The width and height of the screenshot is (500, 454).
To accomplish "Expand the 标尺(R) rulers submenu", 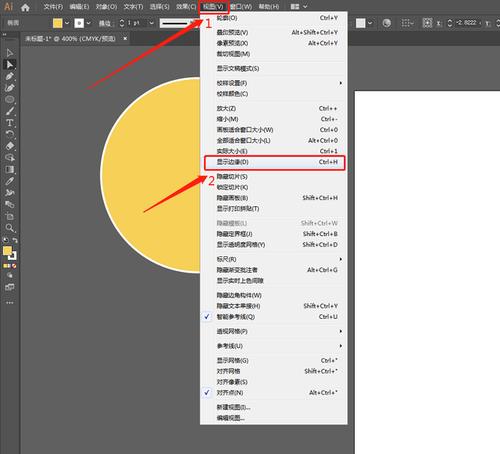I will (273, 259).
